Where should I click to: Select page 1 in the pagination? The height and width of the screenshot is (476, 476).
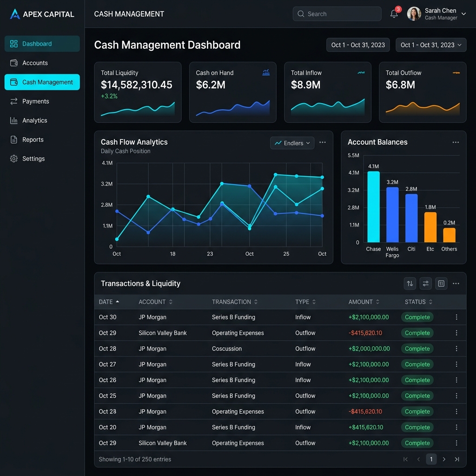[x=431, y=459]
